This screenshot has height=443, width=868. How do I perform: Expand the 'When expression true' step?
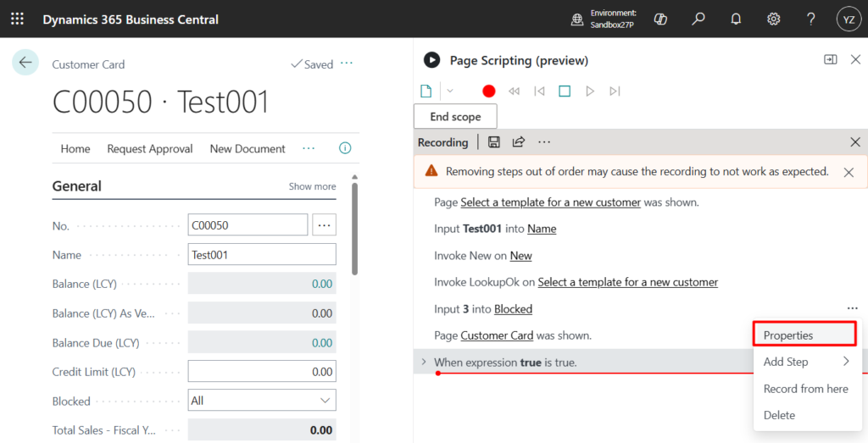click(x=423, y=363)
